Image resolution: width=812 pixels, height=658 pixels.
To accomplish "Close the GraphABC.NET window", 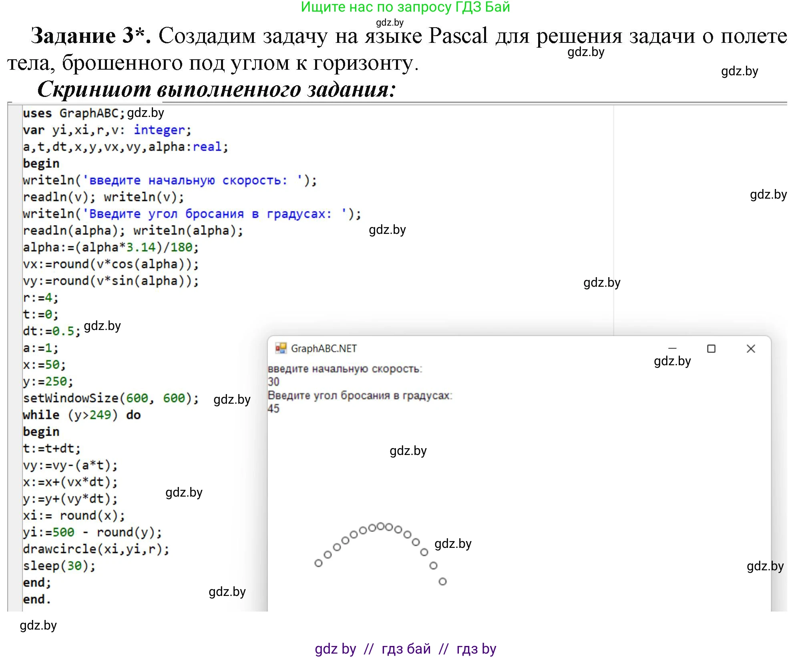I will pyautogui.click(x=751, y=349).
